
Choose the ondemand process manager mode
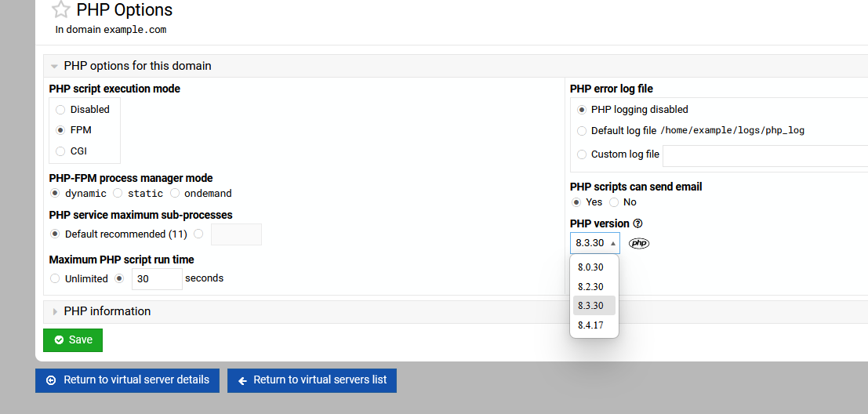pyautogui.click(x=175, y=193)
